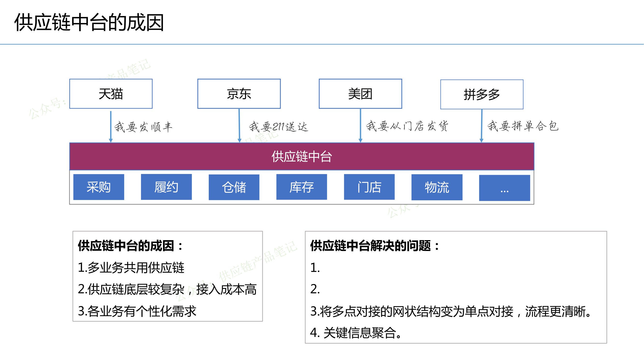
Task: Click the empty item 1. under 解决的问题
Action: point(315,268)
